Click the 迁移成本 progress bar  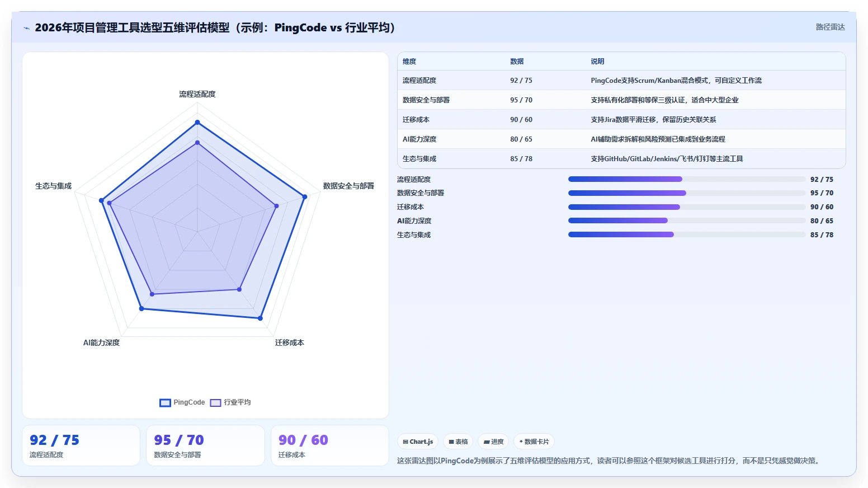(x=687, y=207)
